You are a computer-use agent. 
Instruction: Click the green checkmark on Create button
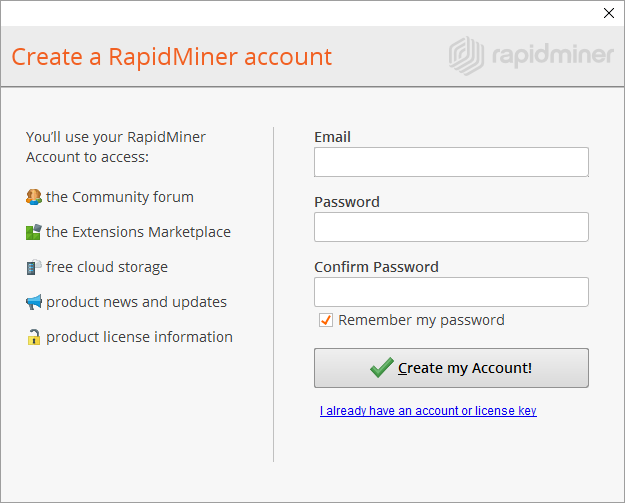pos(381,368)
